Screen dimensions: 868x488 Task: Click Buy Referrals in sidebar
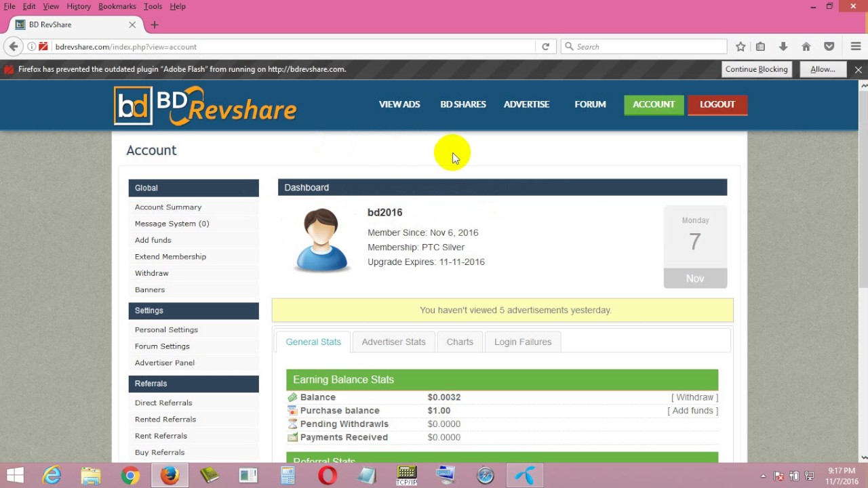click(159, 453)
